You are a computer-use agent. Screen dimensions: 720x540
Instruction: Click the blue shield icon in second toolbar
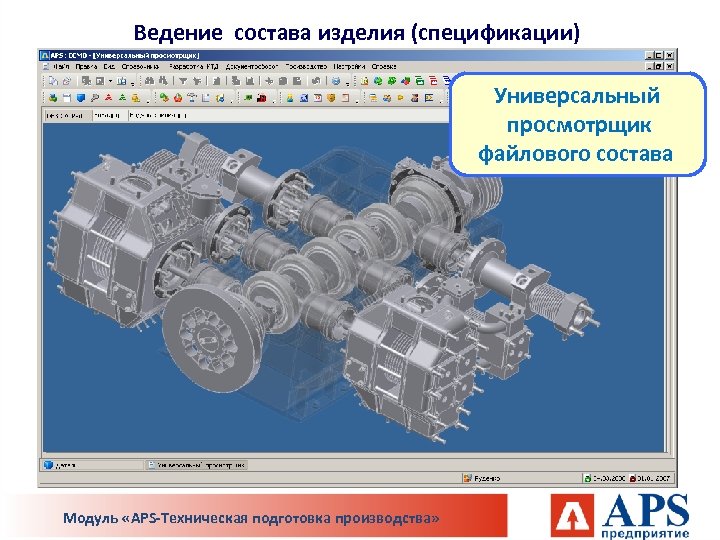coord(81,98)
